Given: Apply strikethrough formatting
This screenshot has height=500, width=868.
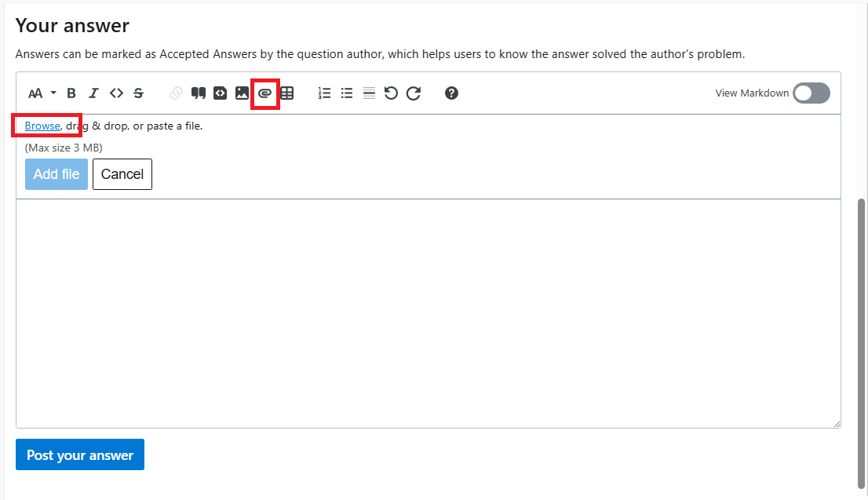Looking at the screenshot, I should (139, 93).
